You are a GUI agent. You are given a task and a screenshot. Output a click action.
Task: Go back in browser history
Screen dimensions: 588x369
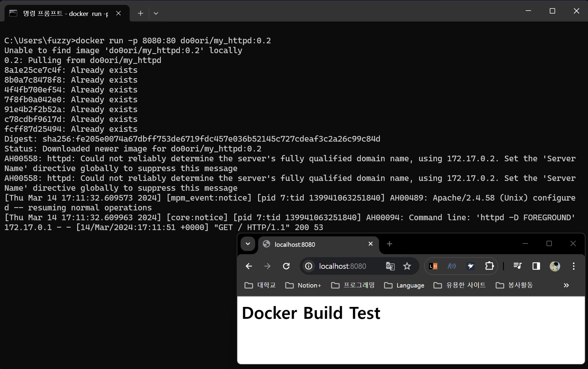coord(249,266)
